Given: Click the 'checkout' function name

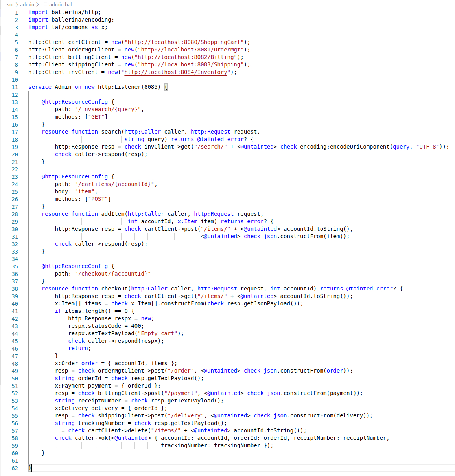Looking at the screenshot, I should (x=114, y=289).
